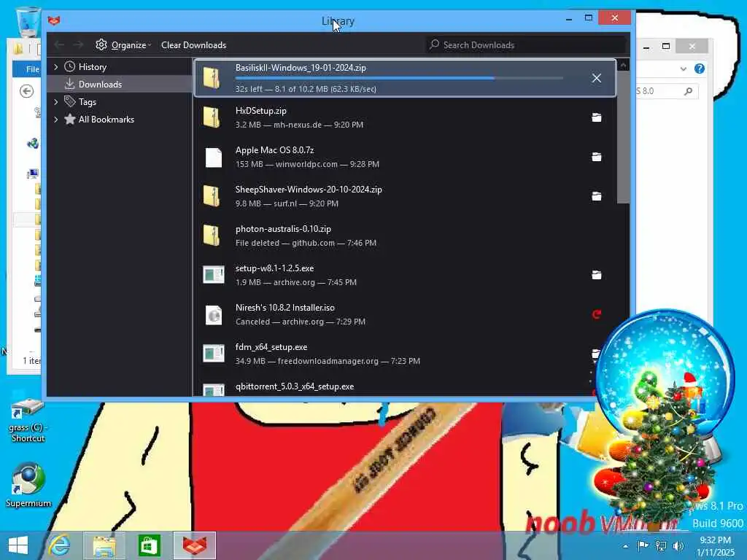This screenshot has width=747, height=560.
Task: Click search box in background Explorer window
Action: coord(667,91)
